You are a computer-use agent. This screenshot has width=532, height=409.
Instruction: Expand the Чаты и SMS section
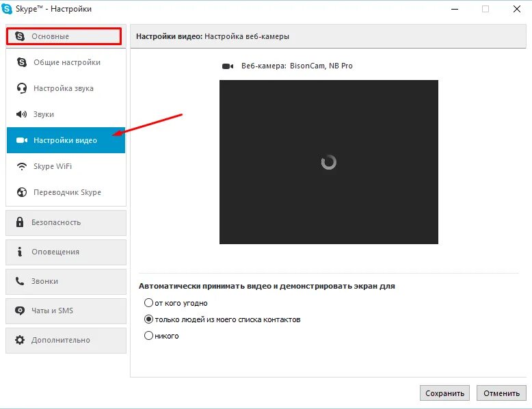click(66, 311)
